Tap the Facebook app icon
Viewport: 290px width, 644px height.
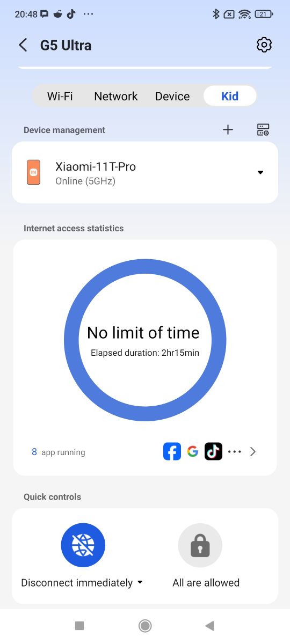[172, 451]
